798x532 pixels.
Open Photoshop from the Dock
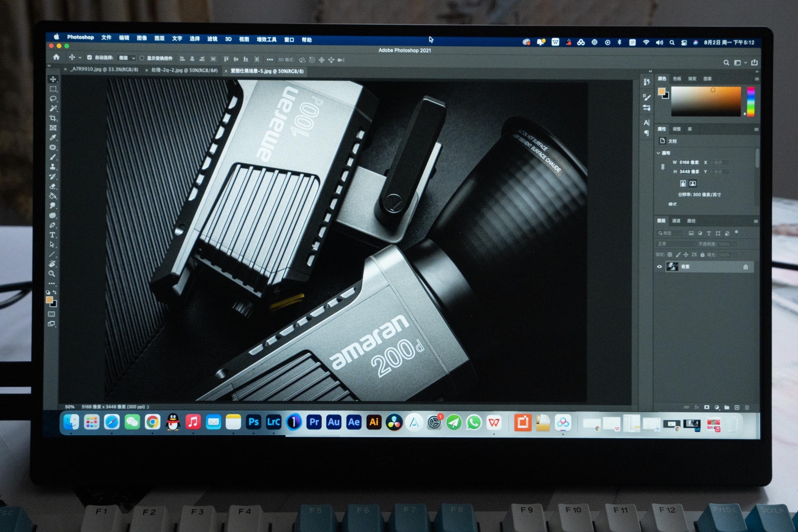point(253,422)
